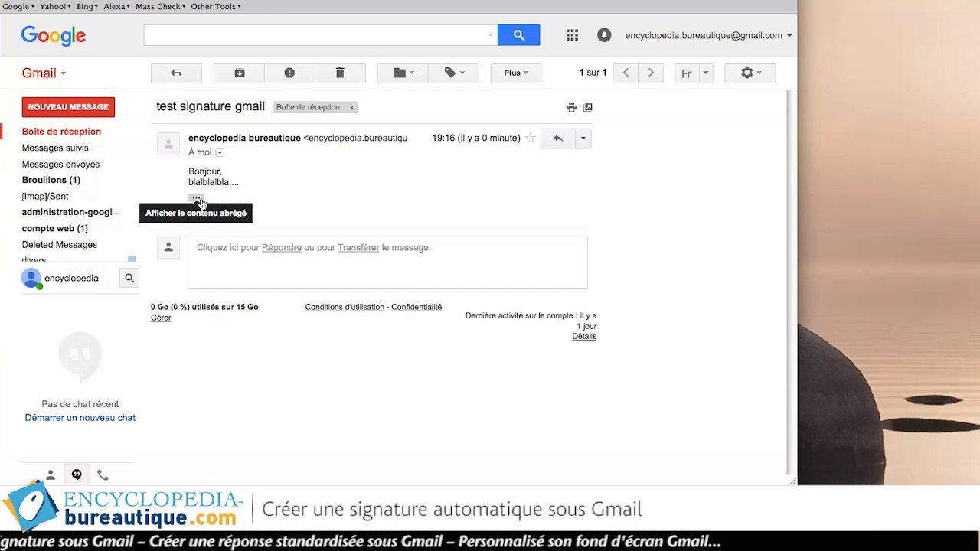Report message as spam
The image size is (980, 551).
click(289, 73)
